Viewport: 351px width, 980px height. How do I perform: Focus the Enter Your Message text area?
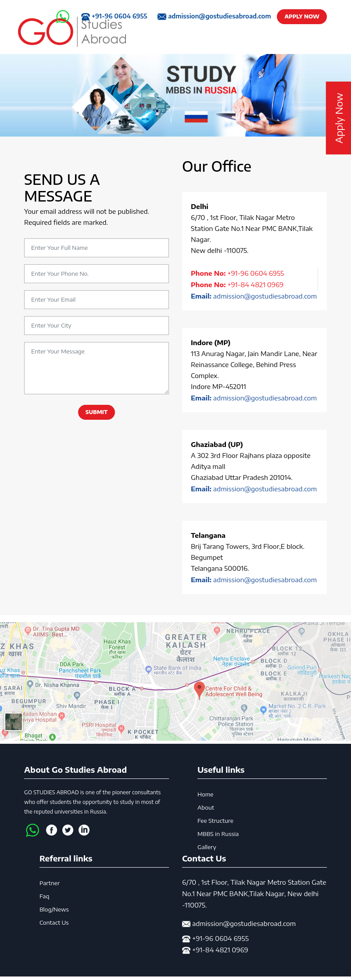click(97, 368)
